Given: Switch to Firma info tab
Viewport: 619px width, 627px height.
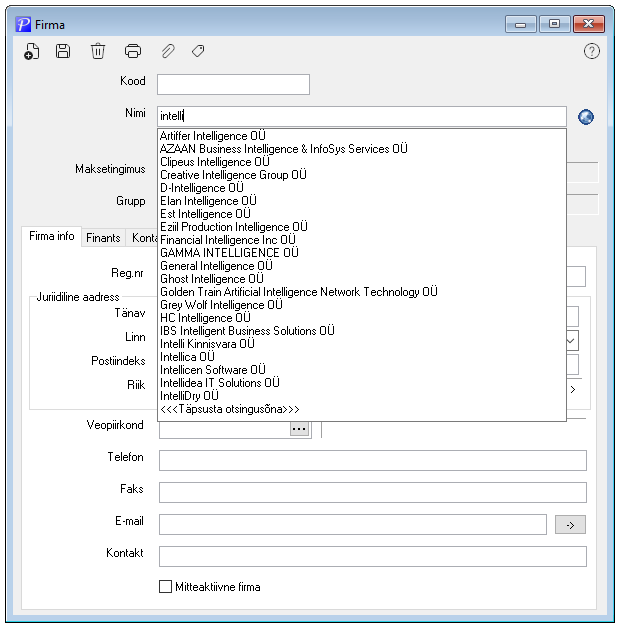Looking at the screenshot, I should 52,236.
